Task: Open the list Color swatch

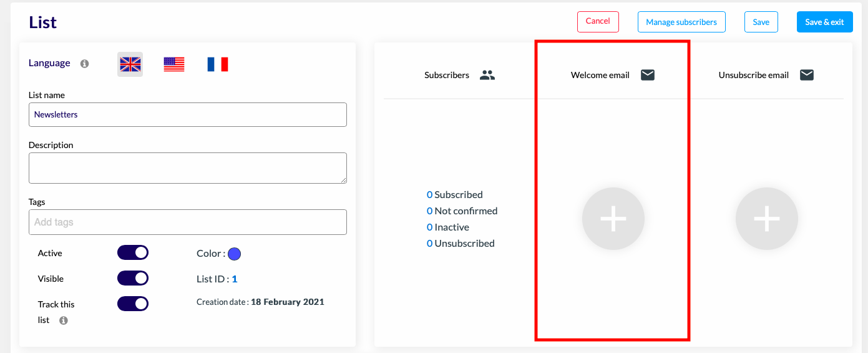Action: [x=235, y=254]
